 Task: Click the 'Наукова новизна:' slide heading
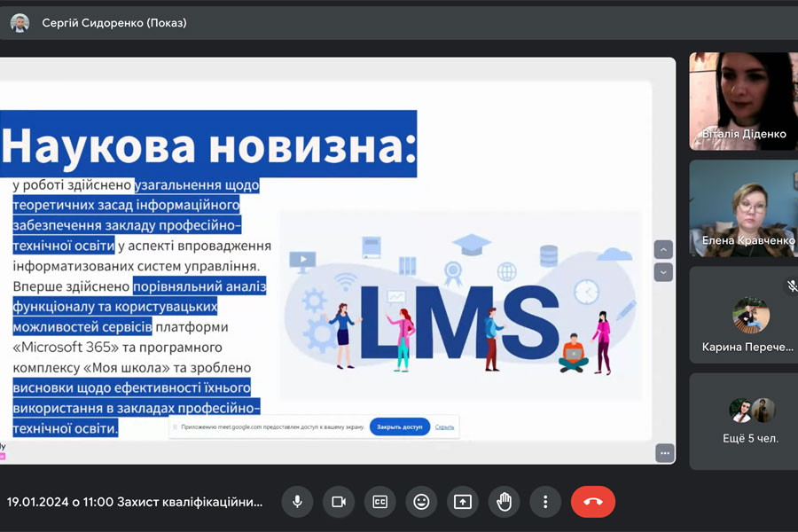208,145
